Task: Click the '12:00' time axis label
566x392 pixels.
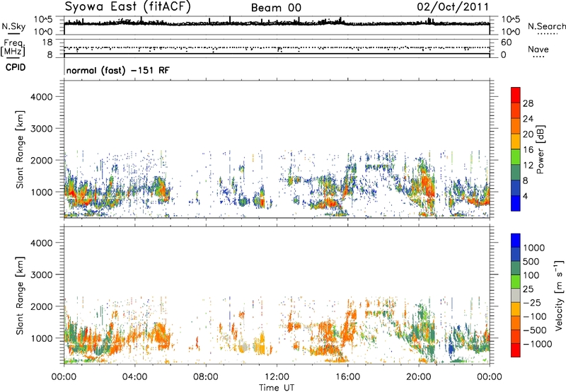Action: pyautogui.click(x=277, y=377)
